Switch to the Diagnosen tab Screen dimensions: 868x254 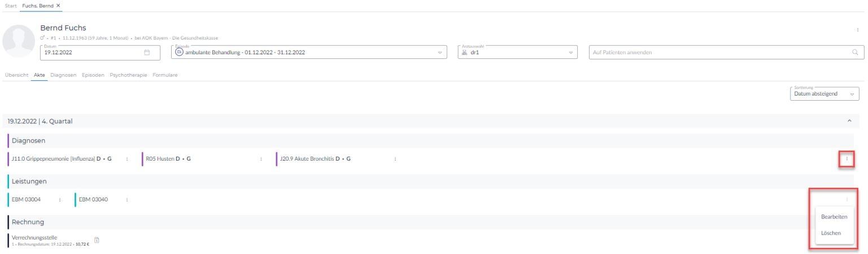[63, 75]
